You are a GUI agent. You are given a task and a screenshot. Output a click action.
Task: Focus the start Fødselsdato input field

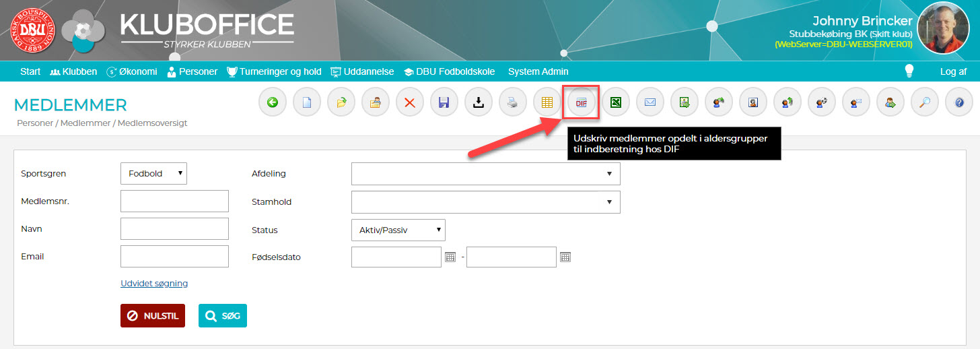[x=396, y=257]
